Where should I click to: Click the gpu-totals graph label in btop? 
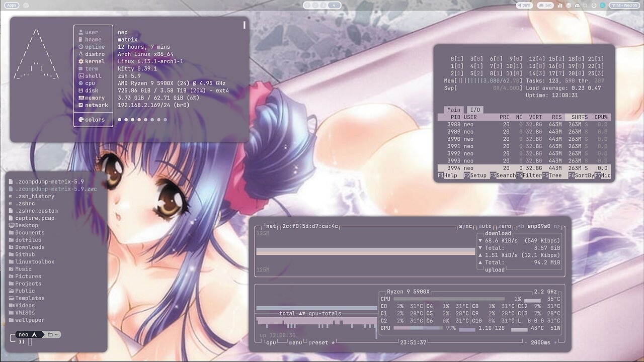tap(325, 313)
